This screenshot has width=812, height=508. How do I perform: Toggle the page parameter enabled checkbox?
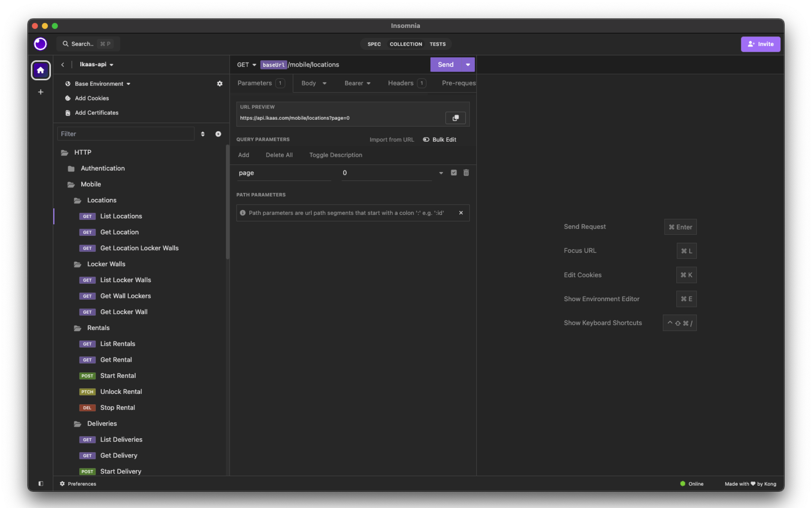453,173
